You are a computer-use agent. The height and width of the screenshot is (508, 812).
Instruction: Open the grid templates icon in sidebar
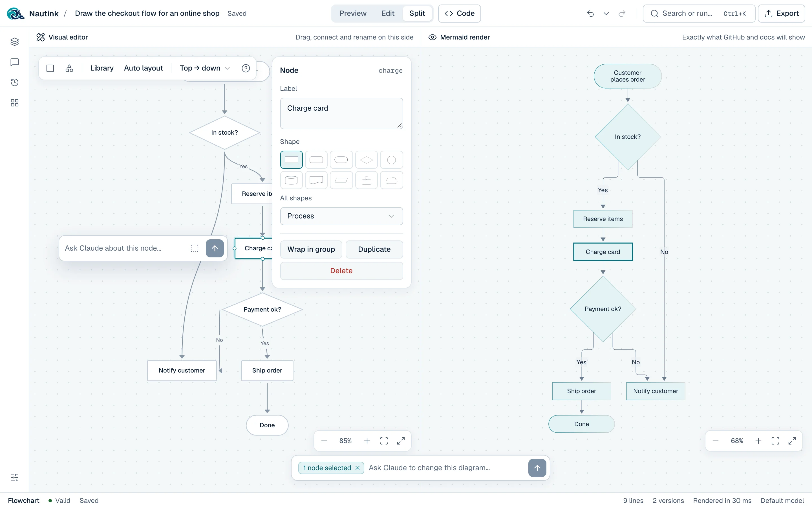point(14,103)
